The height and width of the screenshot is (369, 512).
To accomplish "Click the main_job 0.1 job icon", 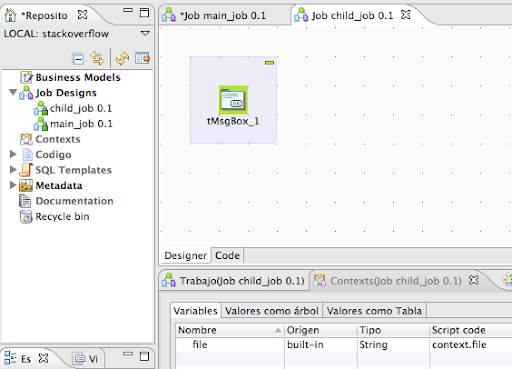I will tap(41, 124).
